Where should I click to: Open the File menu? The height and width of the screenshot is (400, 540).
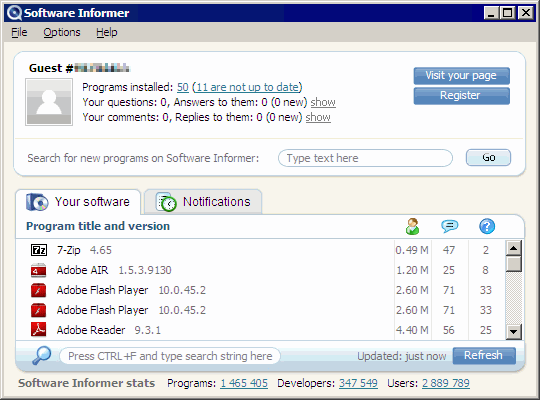point(19,32)
